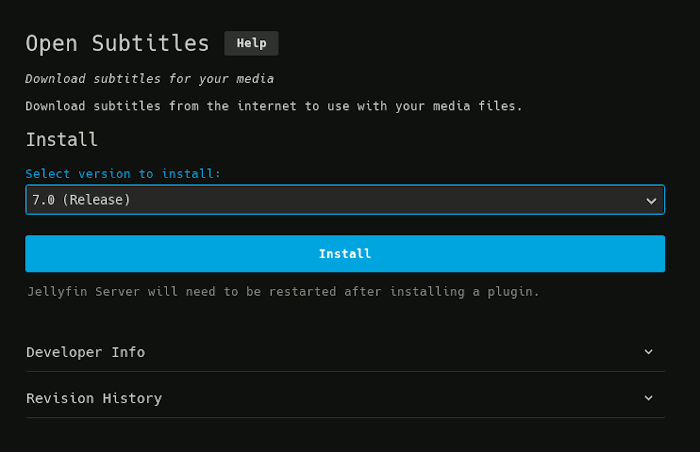Open the version selection dropdown
This screenshot has height=452, width=700.
tap(344, 200)
